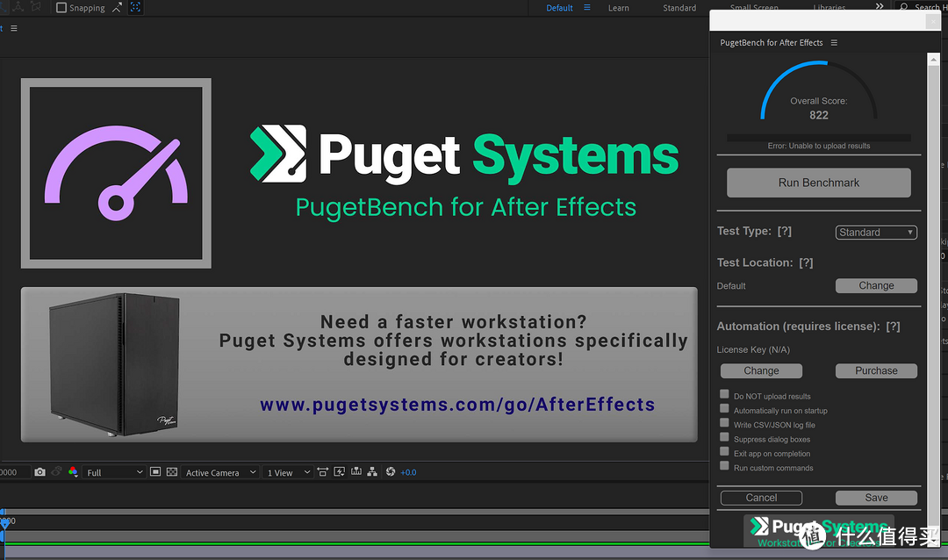
Task: Click the Automation [?] help link
Action: 893,327
